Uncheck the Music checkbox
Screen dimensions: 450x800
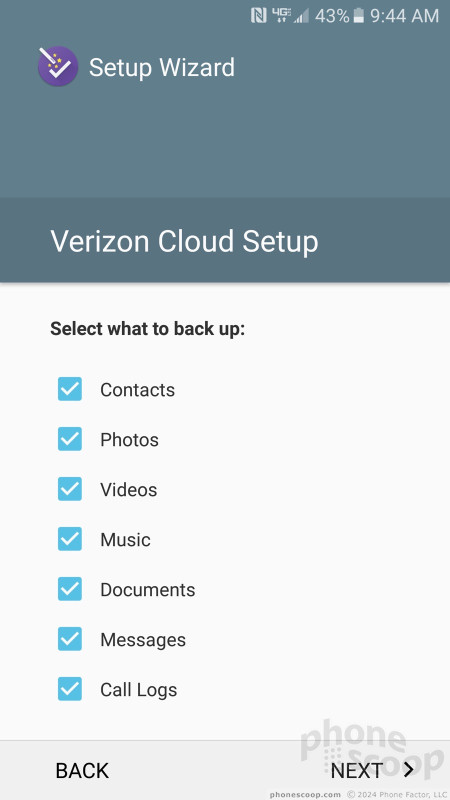[70, 539]
